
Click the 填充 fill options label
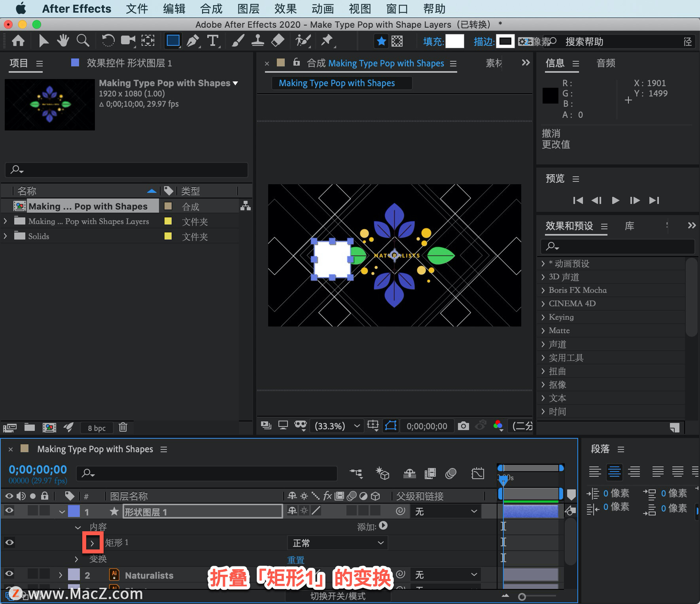click(434, 42)
